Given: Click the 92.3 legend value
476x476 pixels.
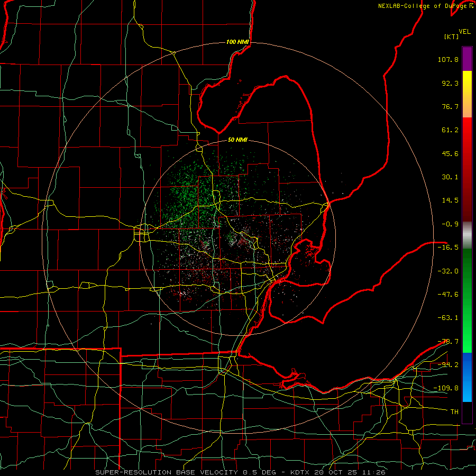Looking at the screenshot, I should point(450,83).
